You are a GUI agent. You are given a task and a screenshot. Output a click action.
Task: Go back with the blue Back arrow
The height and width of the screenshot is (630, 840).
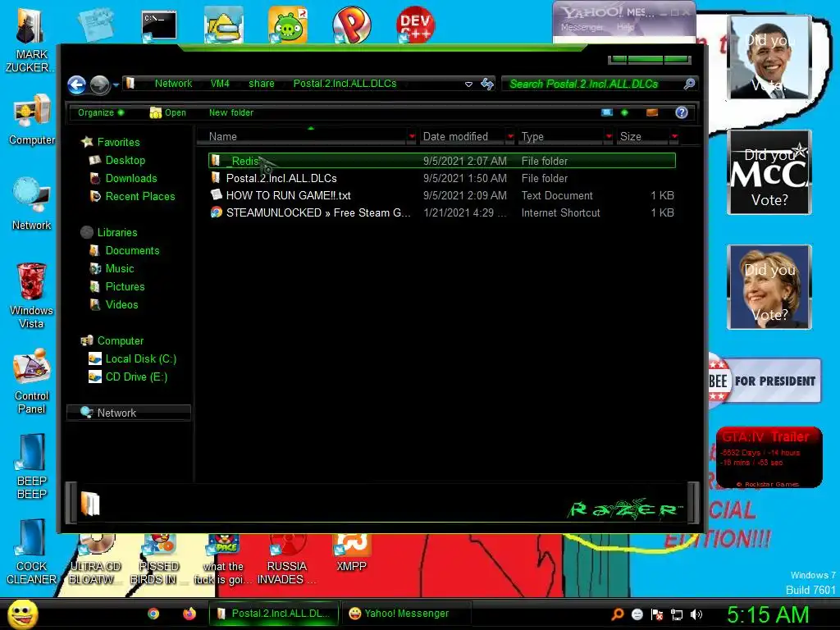(76, 84)
